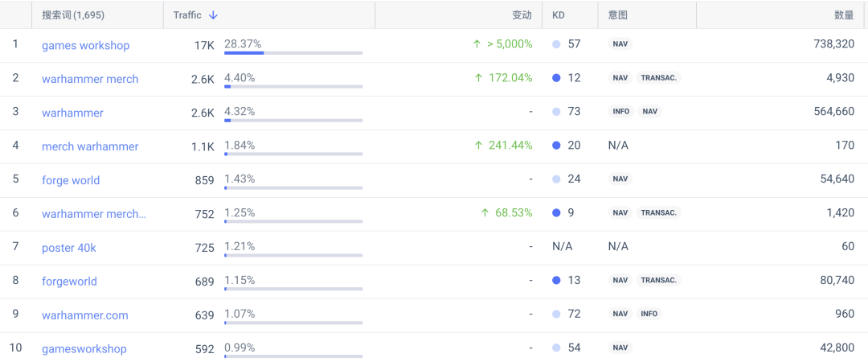Screen dimensions: 868x362
Task: Open the 'warhammer.com' keyword link
Action: (85, 315)
